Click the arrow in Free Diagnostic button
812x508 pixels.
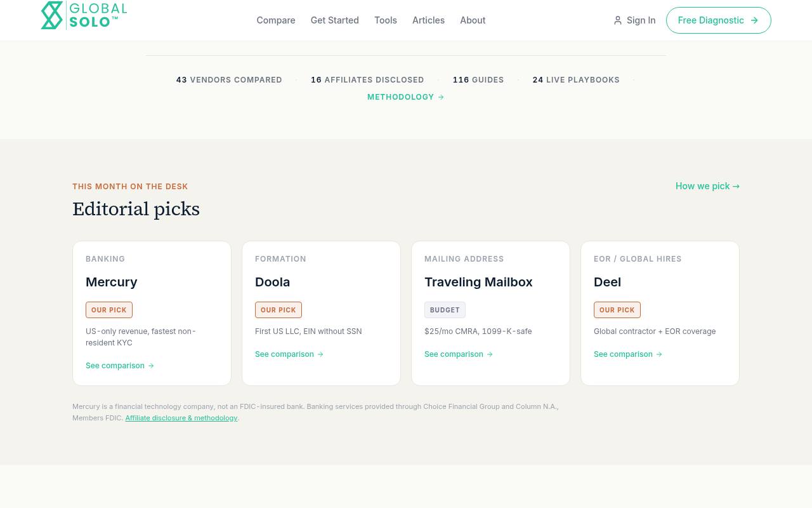pos(754,20)
